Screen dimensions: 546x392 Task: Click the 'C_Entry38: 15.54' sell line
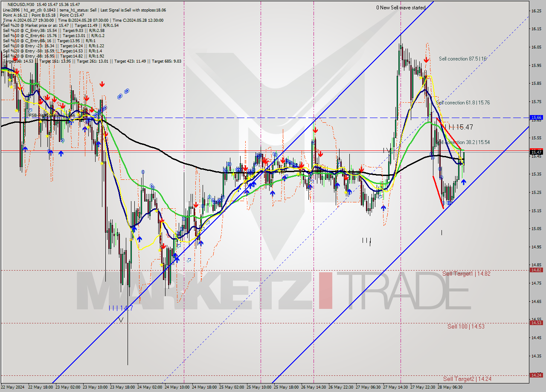pyautogui.click(x=54, y=30)
